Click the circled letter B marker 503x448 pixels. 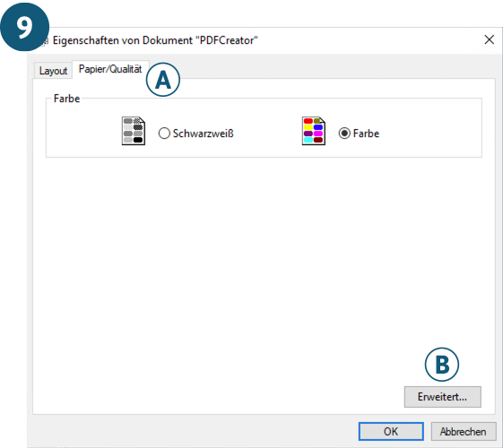point(442,365)
